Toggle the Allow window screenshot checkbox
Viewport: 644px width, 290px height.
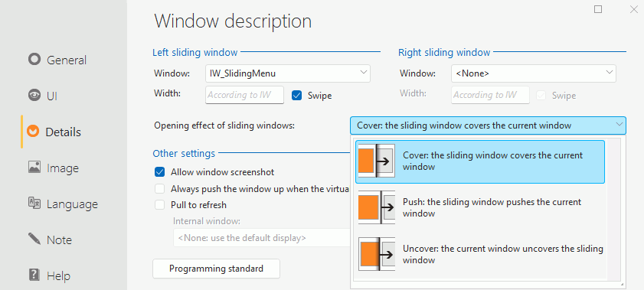click(x=159, y=172)
